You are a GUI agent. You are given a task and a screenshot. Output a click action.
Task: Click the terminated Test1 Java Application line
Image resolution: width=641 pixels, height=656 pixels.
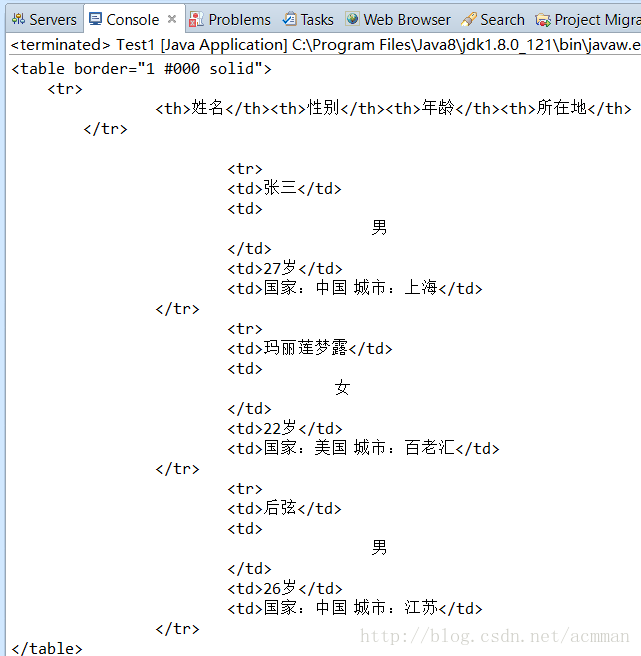click(326, 45)
